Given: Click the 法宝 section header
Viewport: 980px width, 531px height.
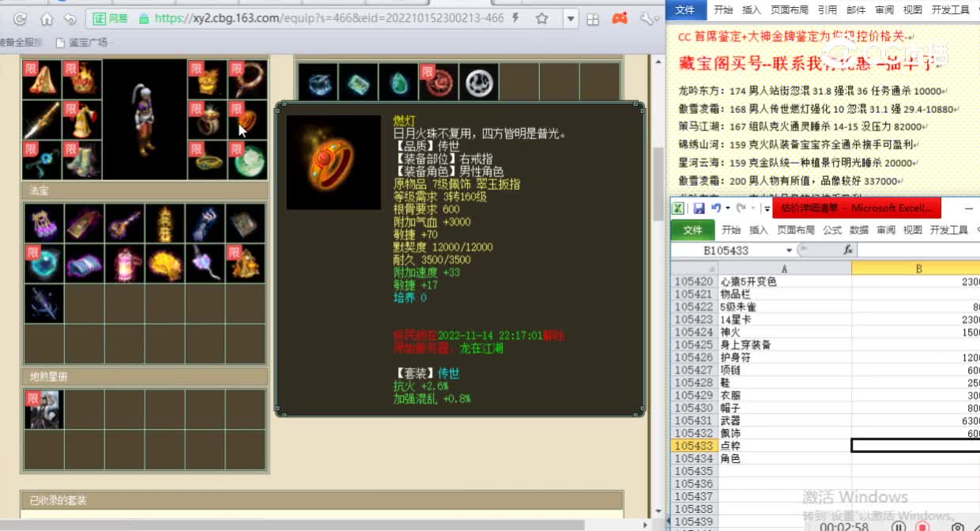Looking at the screenshot, I should tap(145, 190).
